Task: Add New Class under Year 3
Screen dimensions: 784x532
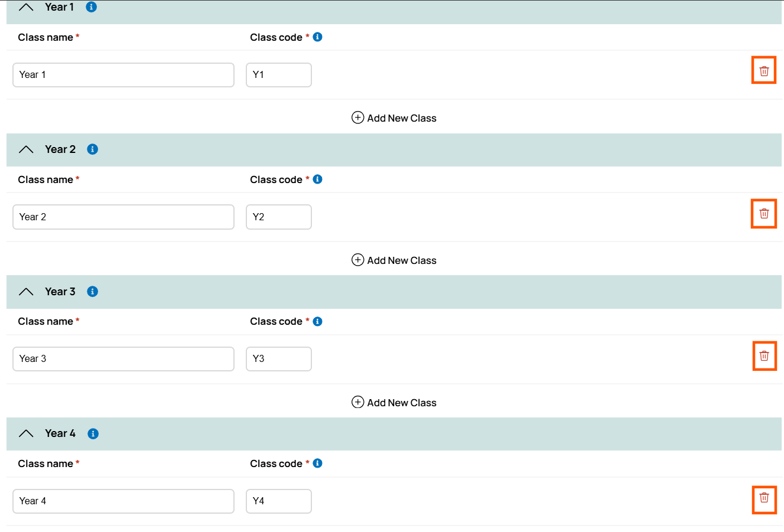Action: [x=394, y=403]
